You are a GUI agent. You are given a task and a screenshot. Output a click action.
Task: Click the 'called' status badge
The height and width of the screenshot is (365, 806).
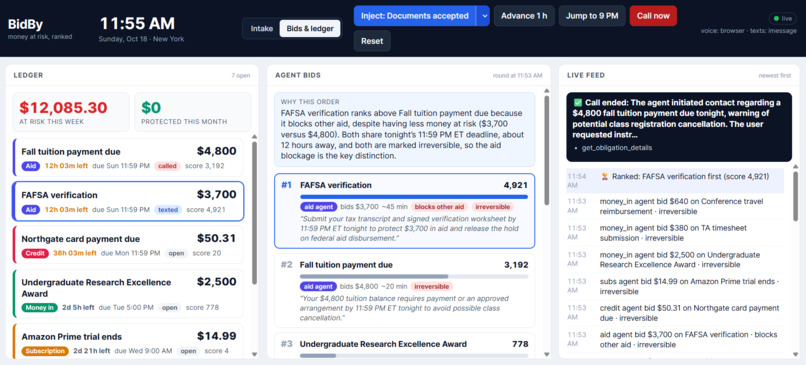tap(167, 166)
